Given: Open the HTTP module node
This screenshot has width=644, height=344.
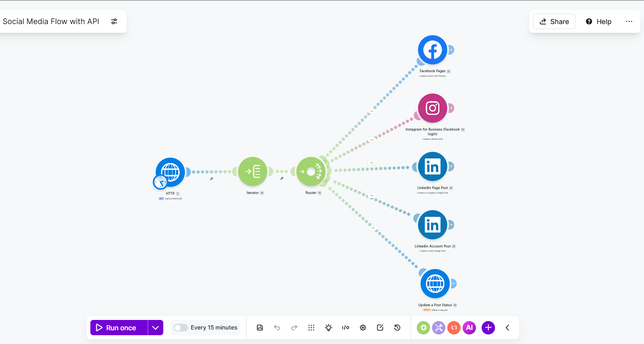Looking at the screenshot, I should [x=170, y=172].
